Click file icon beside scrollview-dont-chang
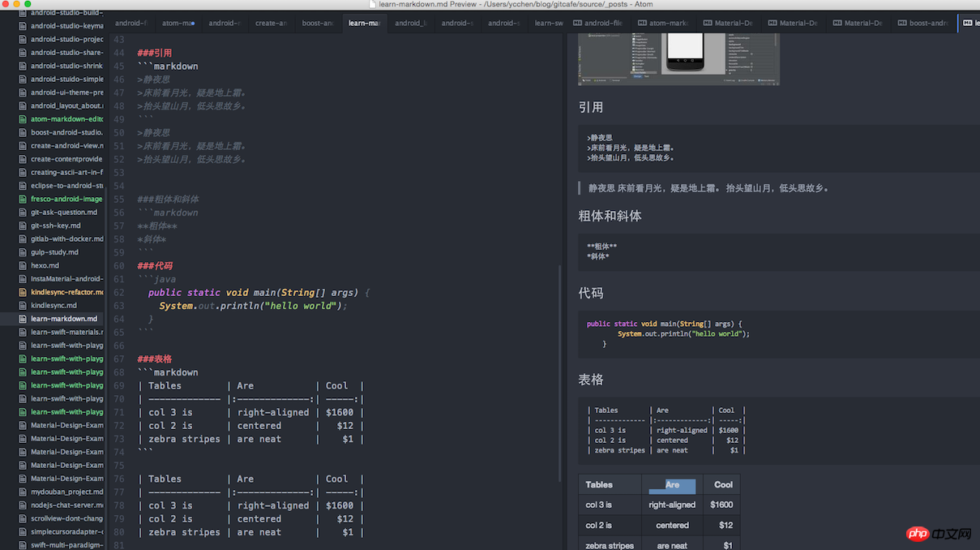Image resolution: width=980 pixels, height=550 pixels. click(x=23, y=518)
